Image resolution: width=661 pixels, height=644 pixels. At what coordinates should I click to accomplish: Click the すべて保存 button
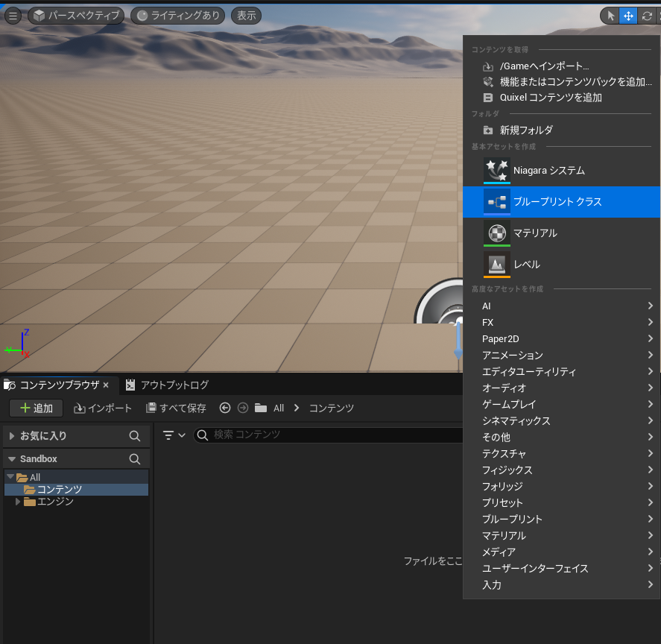176,408
